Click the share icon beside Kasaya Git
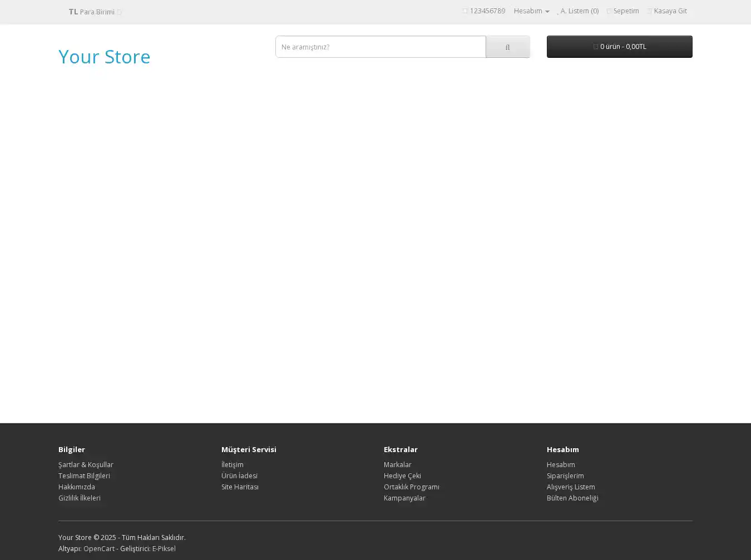This screenshot has height=560, width=751. (x=649, y=11)
